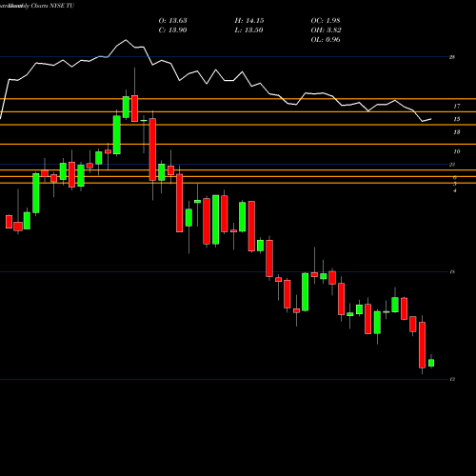Click the OC: 1.98 reading
This screenshot has height=476, width=476.
(x=326, y=21)
